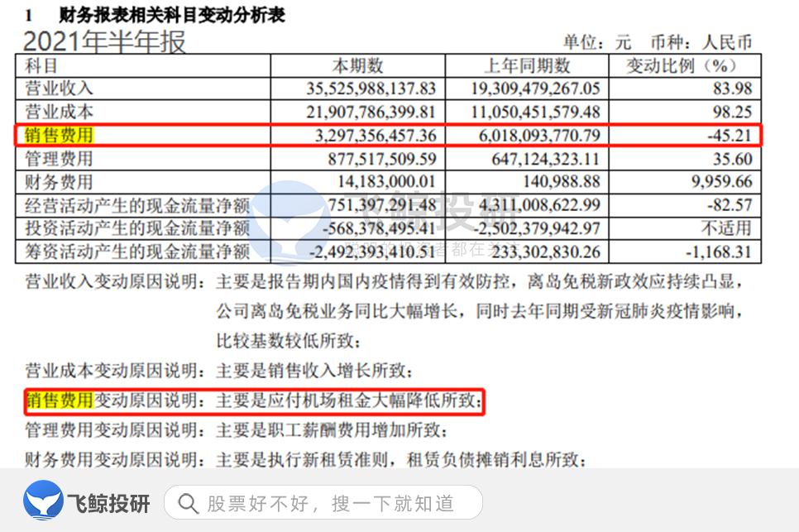Click 经营活动产生的现金流量净额 row label
Image resolution: width=799 pixels, height=532 pixels.
(137, 205)
